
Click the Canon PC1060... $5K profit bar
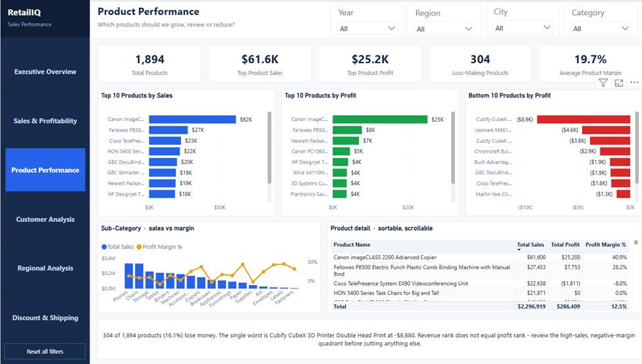point(341,151)
